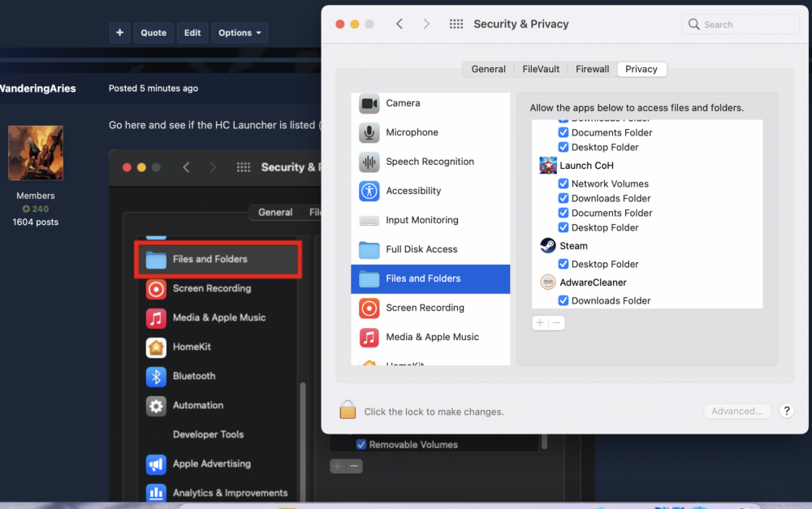Select the Microphone privacy icon
Viewport: 812px width, 509px height.
point(369,133)
